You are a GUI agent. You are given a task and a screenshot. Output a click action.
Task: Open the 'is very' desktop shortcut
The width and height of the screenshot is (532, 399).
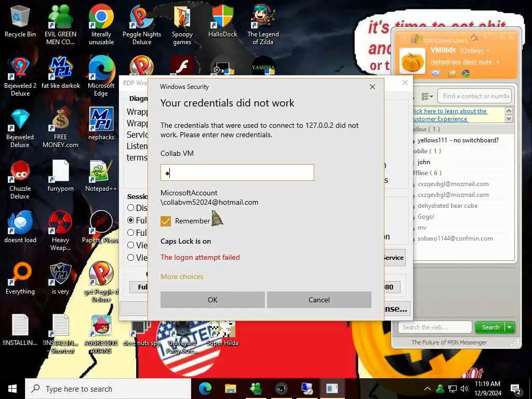tap(60, 279)
